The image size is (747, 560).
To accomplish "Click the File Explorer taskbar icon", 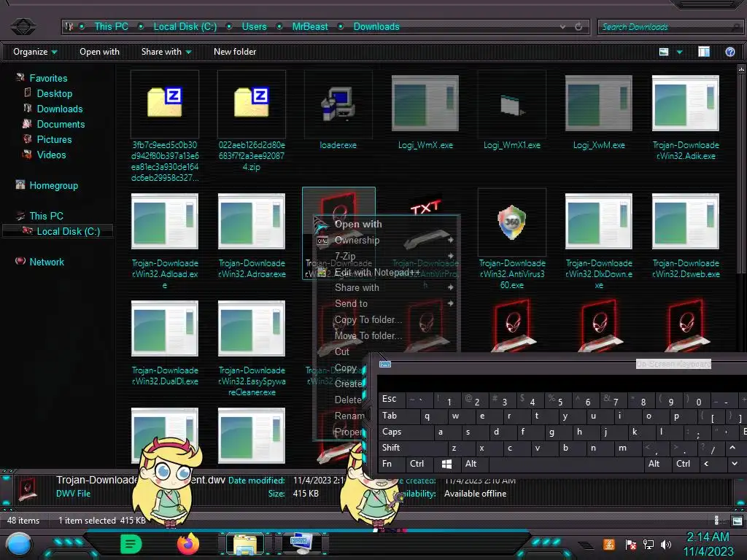I will tap(245, 544).
